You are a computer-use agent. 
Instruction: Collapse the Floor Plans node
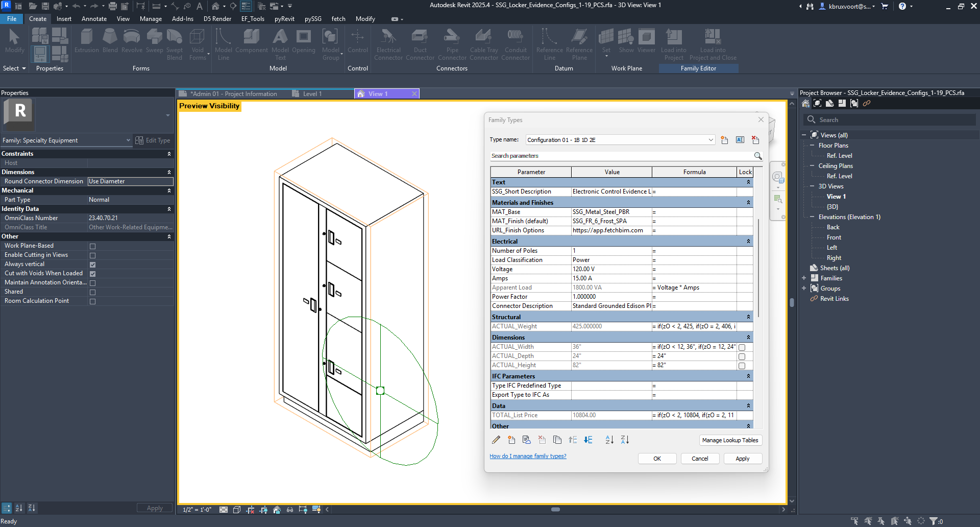(x=812, y=146)
